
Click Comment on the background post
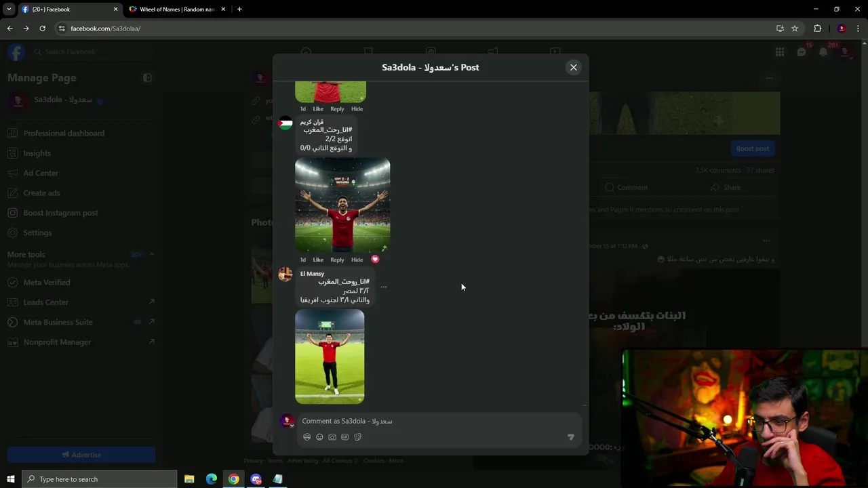tap(626, 187)
